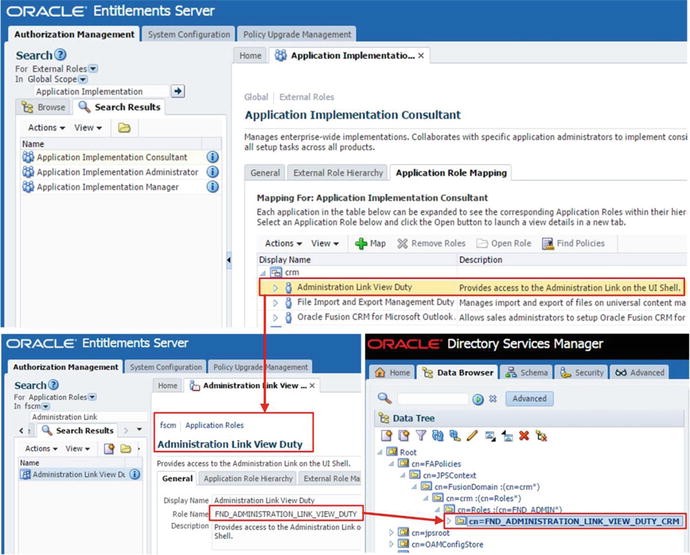Viewport: 690px width, 555px height.
Task: Click fscm breadcrumb link in lower pane
Action: [168, 425]
